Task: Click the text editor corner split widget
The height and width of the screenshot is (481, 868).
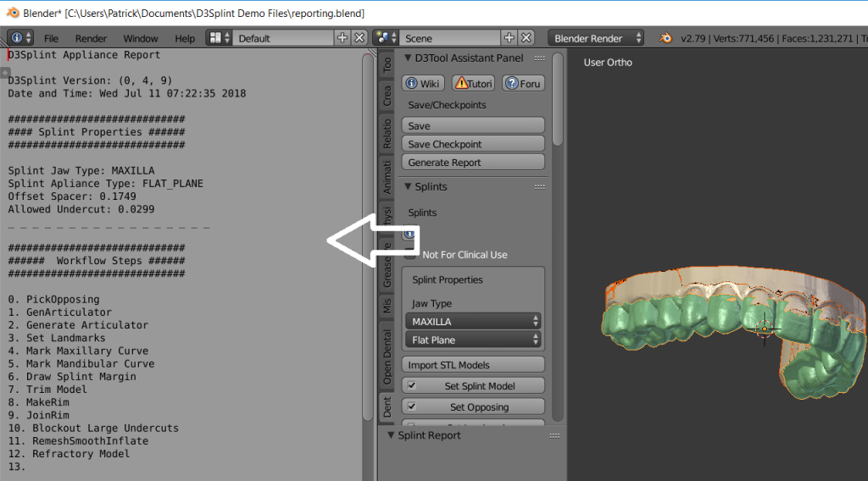Action: pos(372,53)
